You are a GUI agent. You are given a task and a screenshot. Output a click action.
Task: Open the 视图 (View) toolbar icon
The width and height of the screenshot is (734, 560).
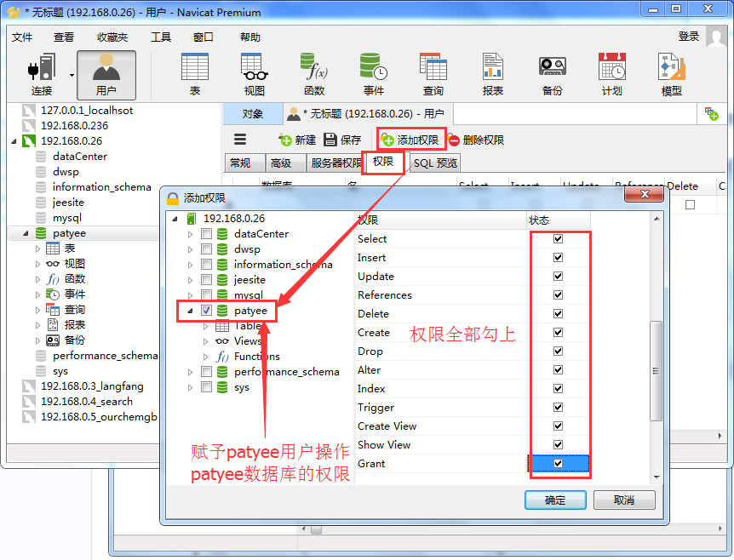255,74
